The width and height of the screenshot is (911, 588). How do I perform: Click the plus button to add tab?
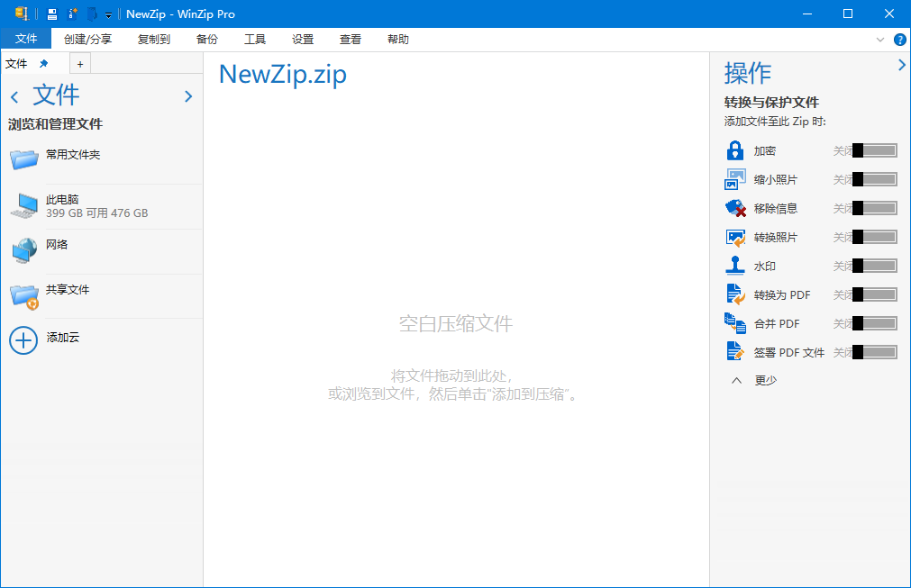point(80,64)
